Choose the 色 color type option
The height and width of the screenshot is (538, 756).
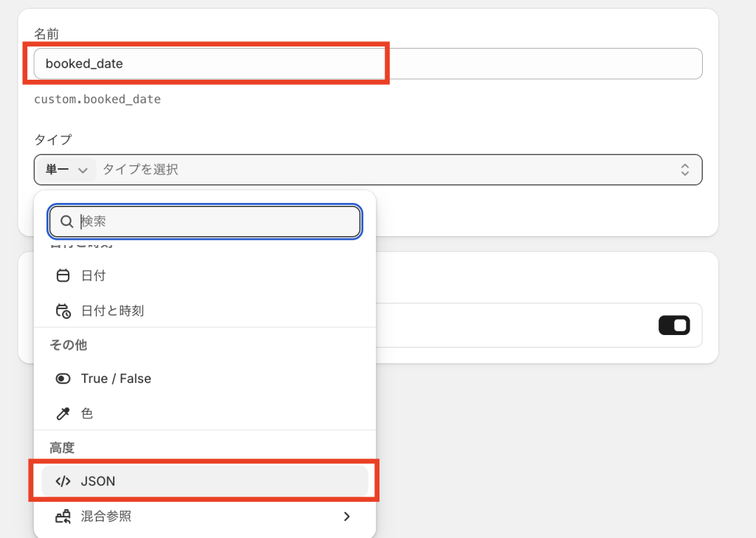pyautogui.click(x=87, y=413)
